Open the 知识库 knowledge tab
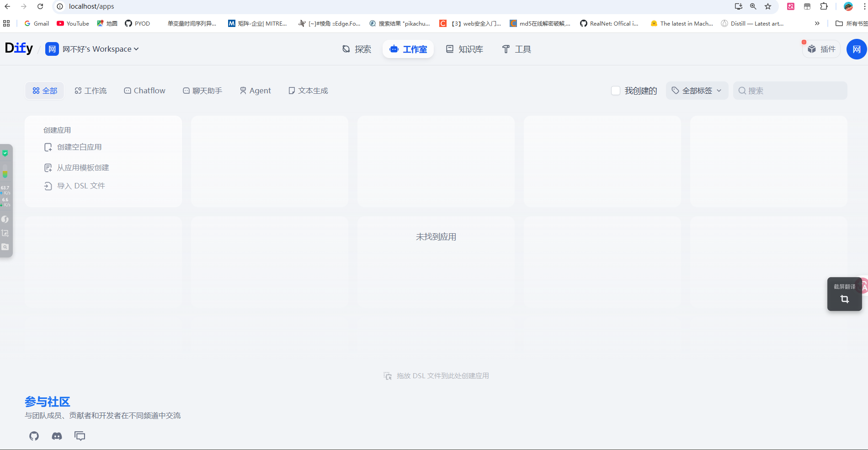 pos(465,49)
